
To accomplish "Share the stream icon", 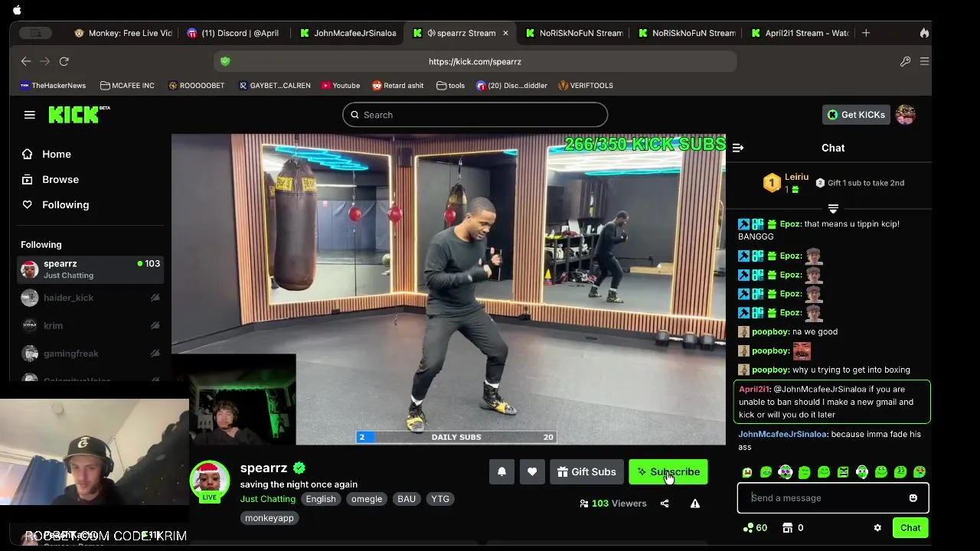I will [665, 504].
